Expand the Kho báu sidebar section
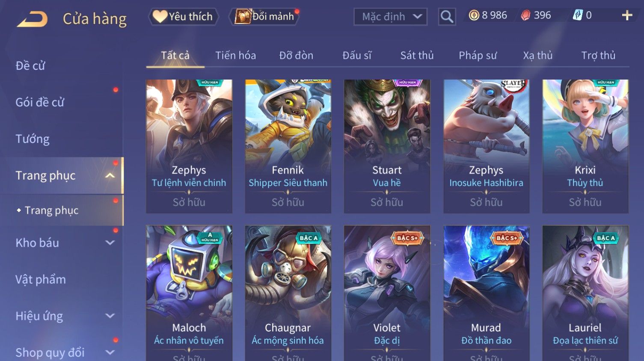 pyautogui.click(x=110, y=243)
